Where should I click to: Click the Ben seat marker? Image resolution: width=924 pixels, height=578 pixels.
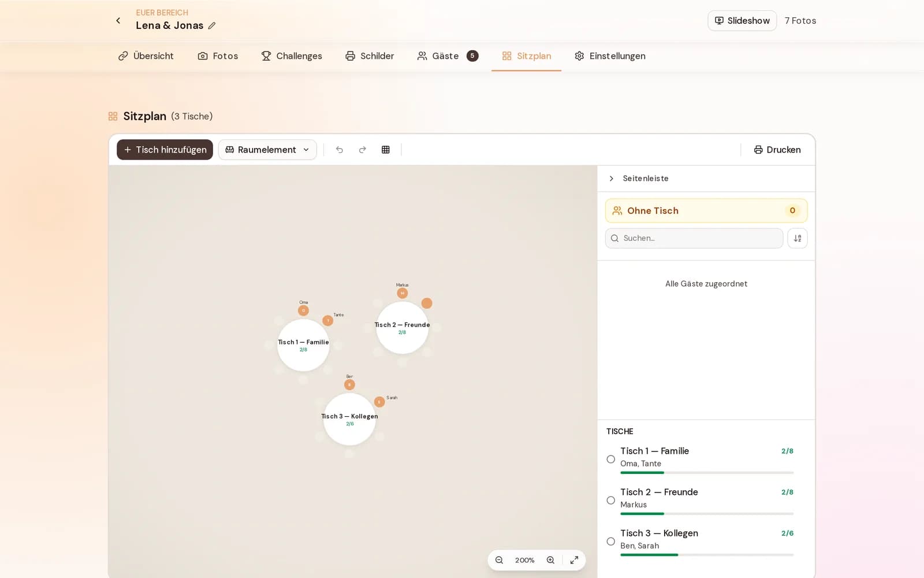point(349,384)
